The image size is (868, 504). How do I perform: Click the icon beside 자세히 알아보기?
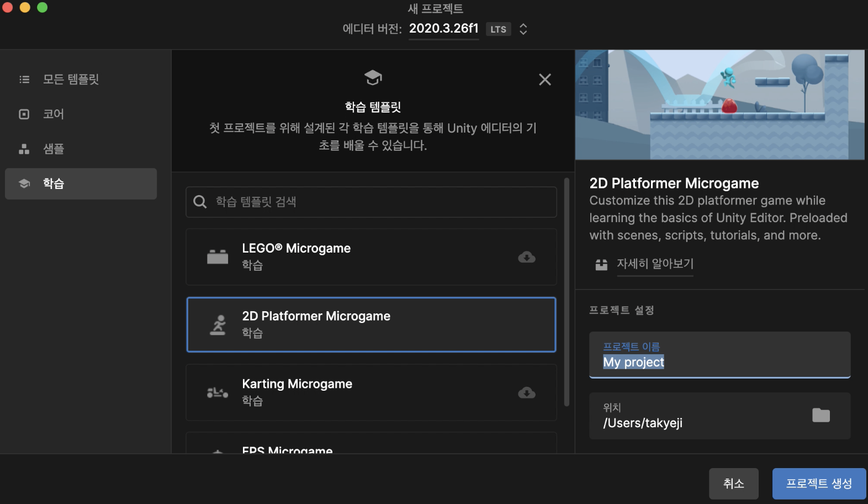pos(601,264)
